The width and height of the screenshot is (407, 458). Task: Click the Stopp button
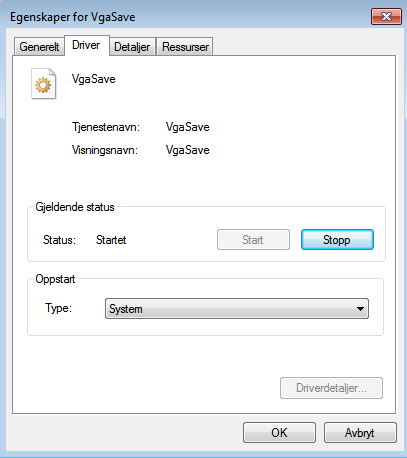[337, 240]
